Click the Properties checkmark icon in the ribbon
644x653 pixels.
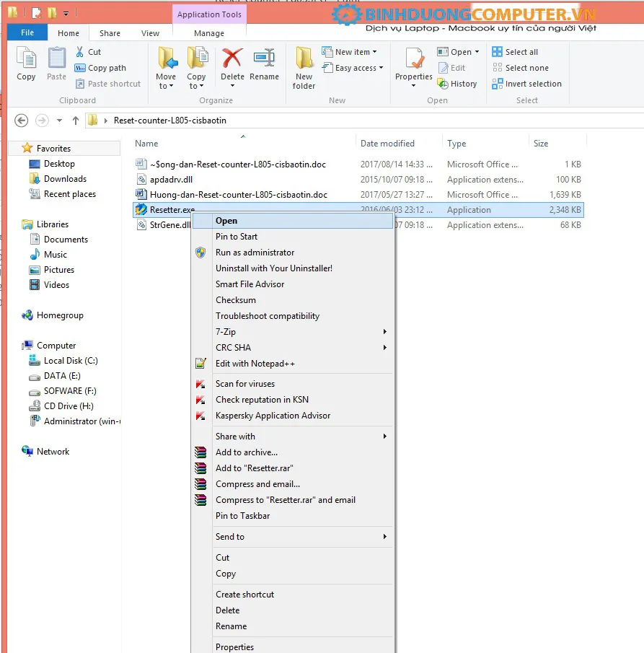tap(414, 58)
